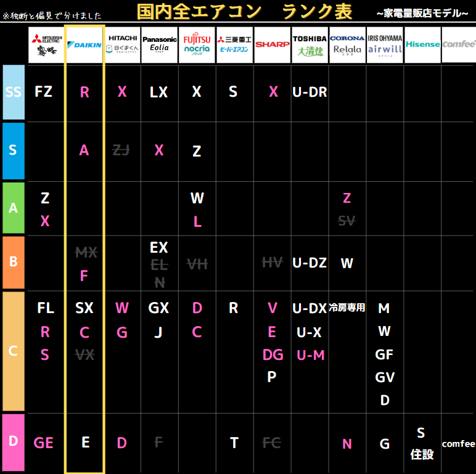The height and width of the screenshot is (474, 476).
Task: Click Sharp's pink DG model
Action: (x=273, y=355)
